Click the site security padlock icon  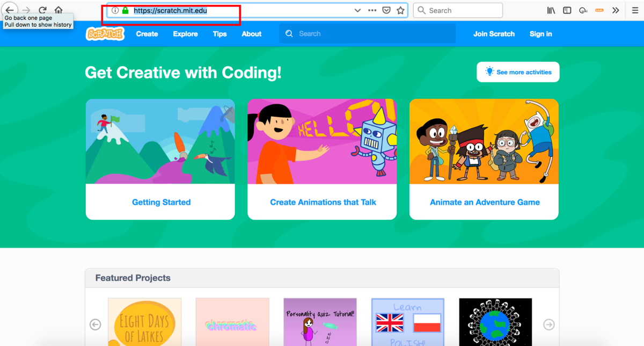pyautogui.click(x=125, y=9)
